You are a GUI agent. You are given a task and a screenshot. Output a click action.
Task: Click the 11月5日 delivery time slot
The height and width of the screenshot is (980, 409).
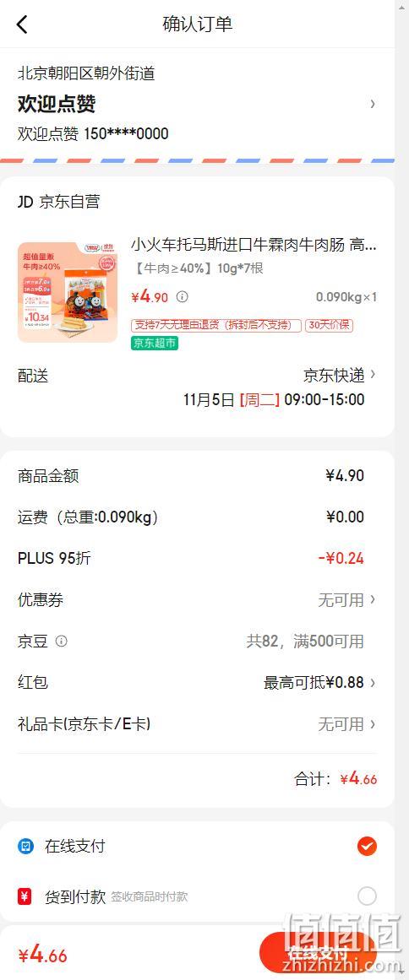[274, 399]
